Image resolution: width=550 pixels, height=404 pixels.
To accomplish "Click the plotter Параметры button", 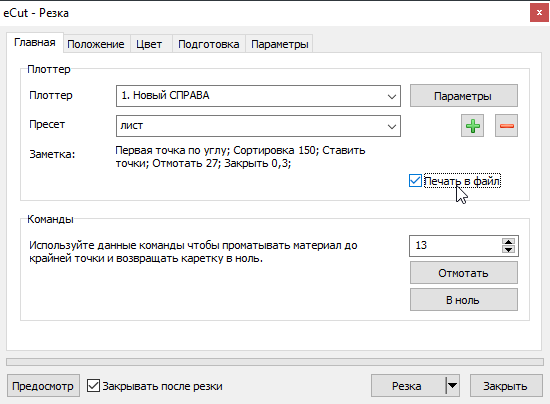I will click(464, 96).
